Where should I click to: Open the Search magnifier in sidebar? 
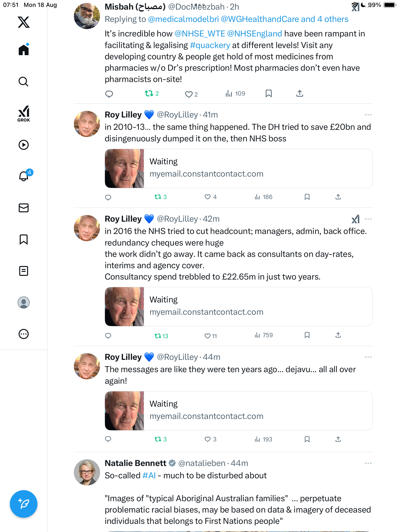coord(24,82)
